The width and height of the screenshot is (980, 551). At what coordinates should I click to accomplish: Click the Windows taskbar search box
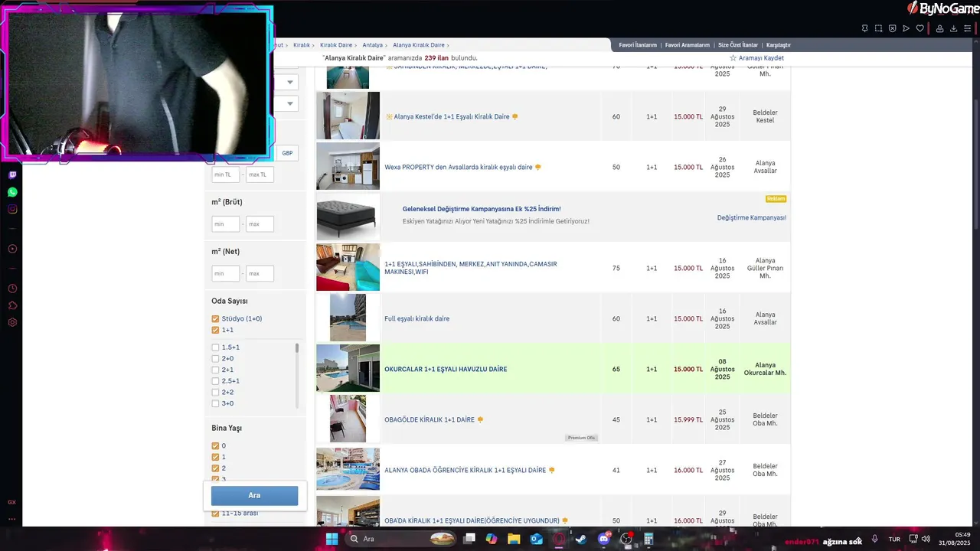tap(402, 539)
